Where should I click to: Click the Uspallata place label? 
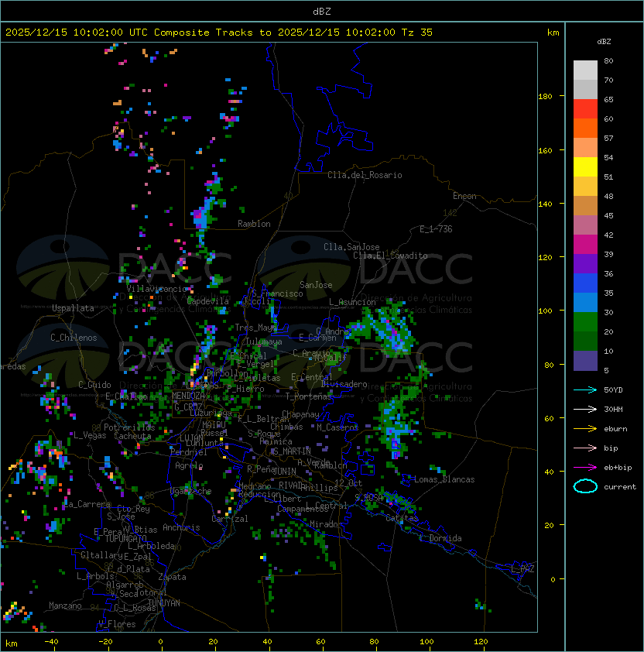coord(73,308)
